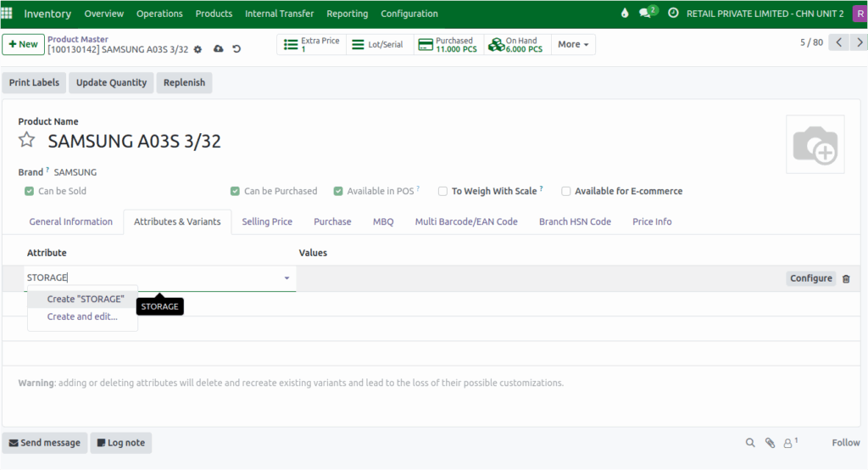Click Replenish button

point(184,82)
